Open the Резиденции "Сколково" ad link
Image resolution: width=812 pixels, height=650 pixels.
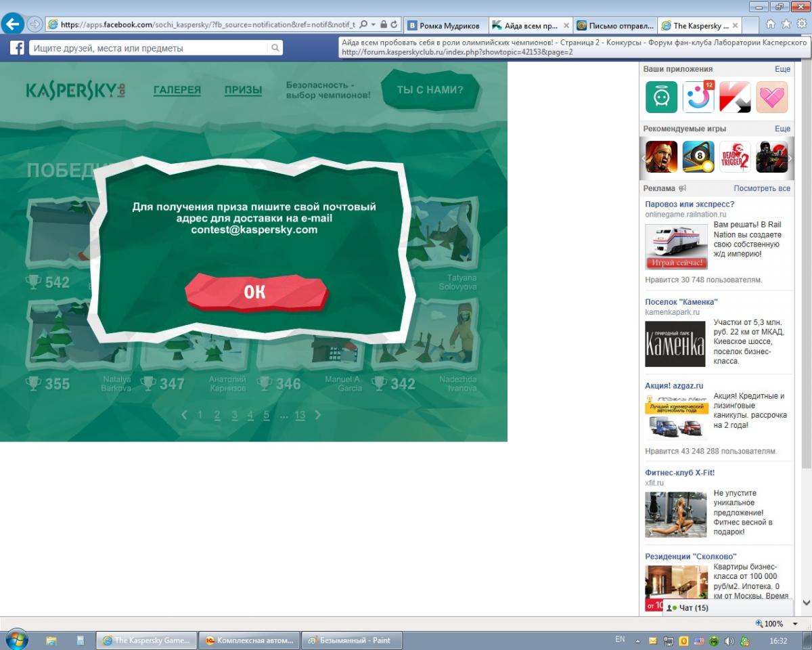pyautogui.click(x=691, y=557)
